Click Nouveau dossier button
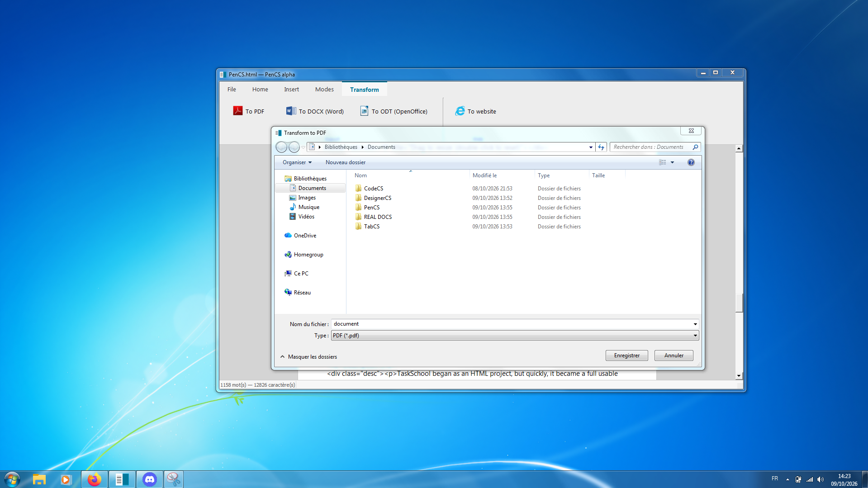Screen dimensions: 868x488 345,162
